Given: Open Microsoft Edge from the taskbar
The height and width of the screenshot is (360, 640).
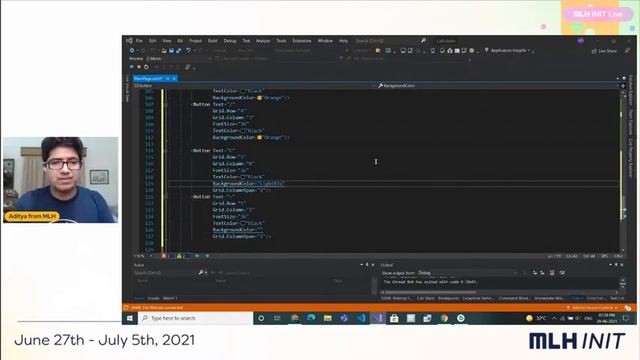Looking at the screenshot, I should (311, 318).
